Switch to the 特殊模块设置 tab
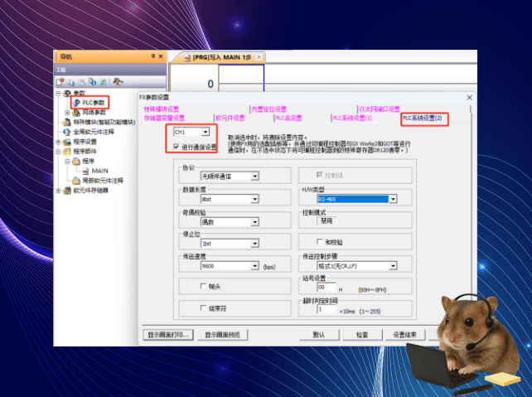Image resolution: width=532 pixels, height=397 pixels. pyautogui.click(x=162, y=109)
